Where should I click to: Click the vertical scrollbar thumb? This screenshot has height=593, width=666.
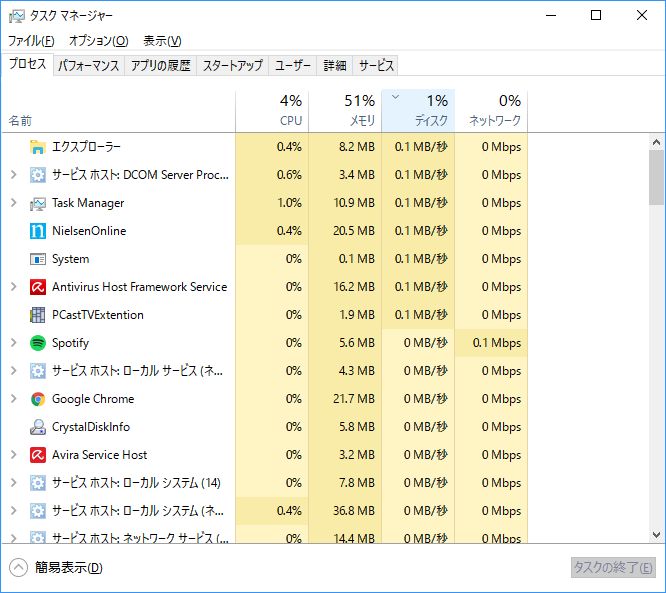click(656, 178)
